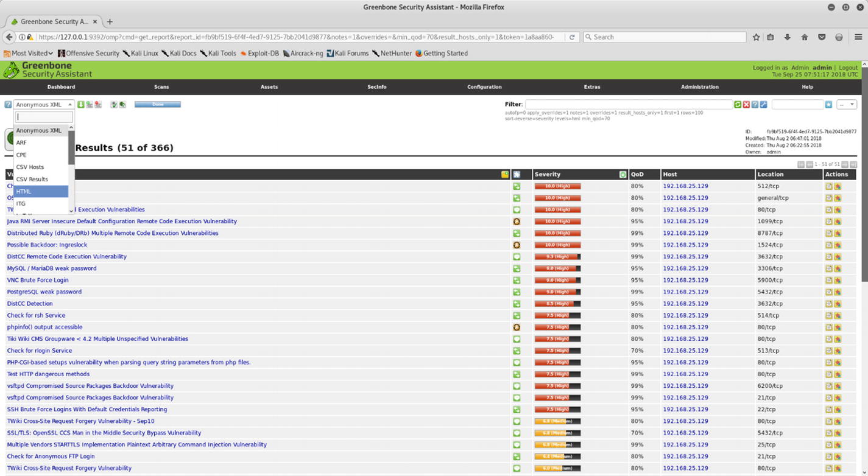Click the report help question-mark icon

click(x=8, y=105)
